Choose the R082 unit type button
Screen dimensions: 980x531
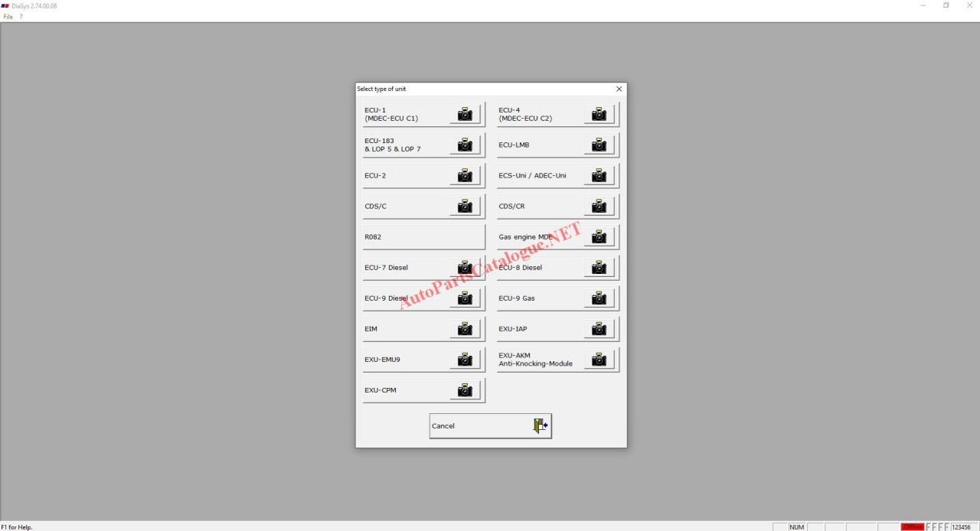click(x=423, y=237)
